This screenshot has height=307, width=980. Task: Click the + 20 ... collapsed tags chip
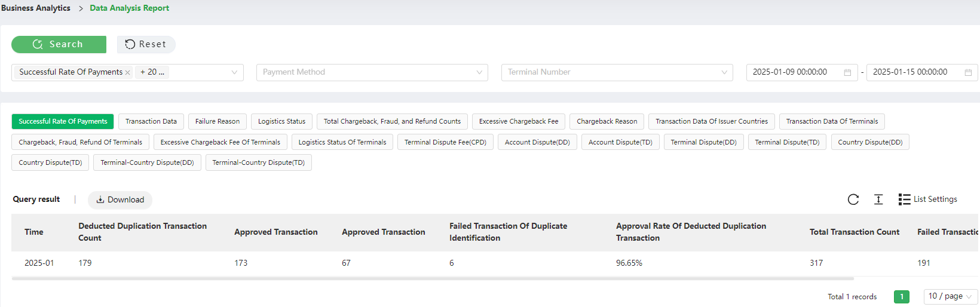pos(152,72)
